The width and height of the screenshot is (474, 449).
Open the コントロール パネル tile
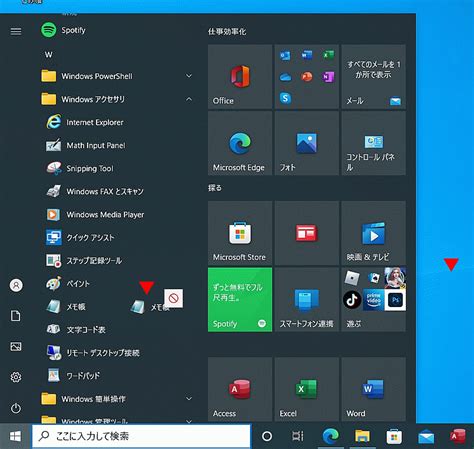(373, 143)
